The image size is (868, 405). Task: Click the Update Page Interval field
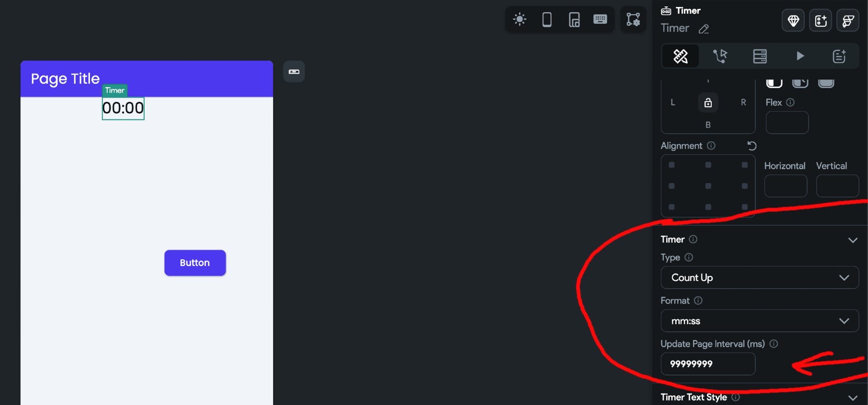(708, 364)
